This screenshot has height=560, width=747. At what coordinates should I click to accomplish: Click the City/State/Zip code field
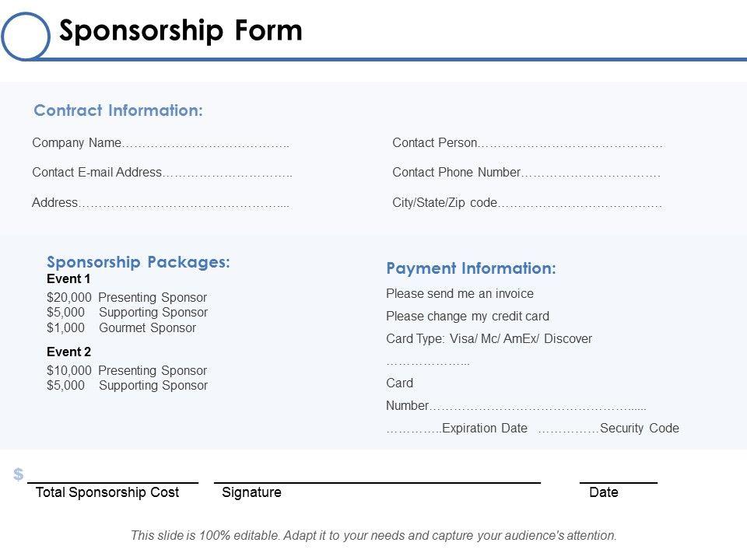pos(580,203)
